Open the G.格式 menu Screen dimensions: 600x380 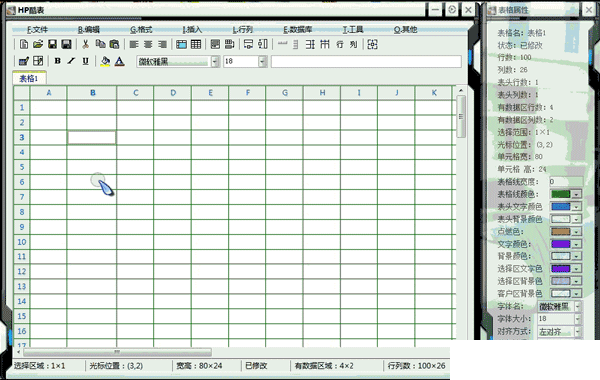[141, 29]
